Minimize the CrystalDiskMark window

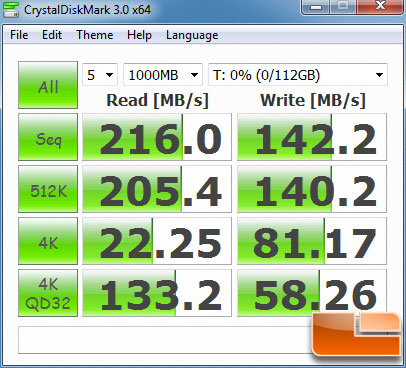[315, 7]
